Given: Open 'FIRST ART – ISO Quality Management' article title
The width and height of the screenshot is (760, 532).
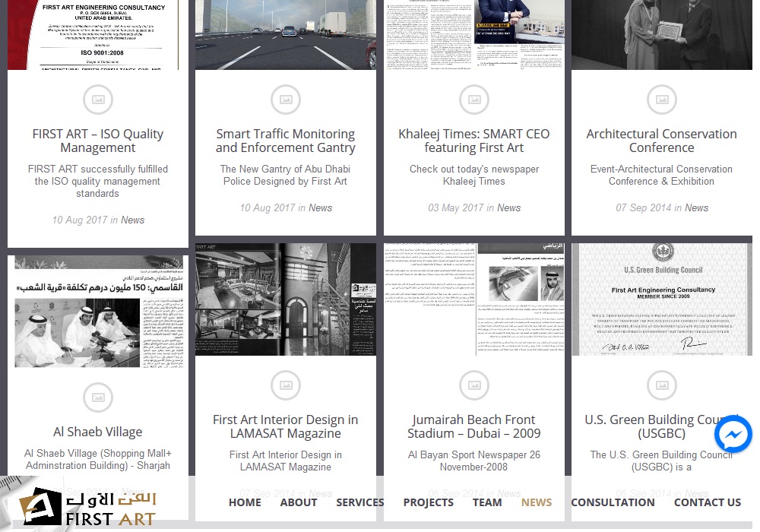Looking at the screenshot, I should click(98, 141).
